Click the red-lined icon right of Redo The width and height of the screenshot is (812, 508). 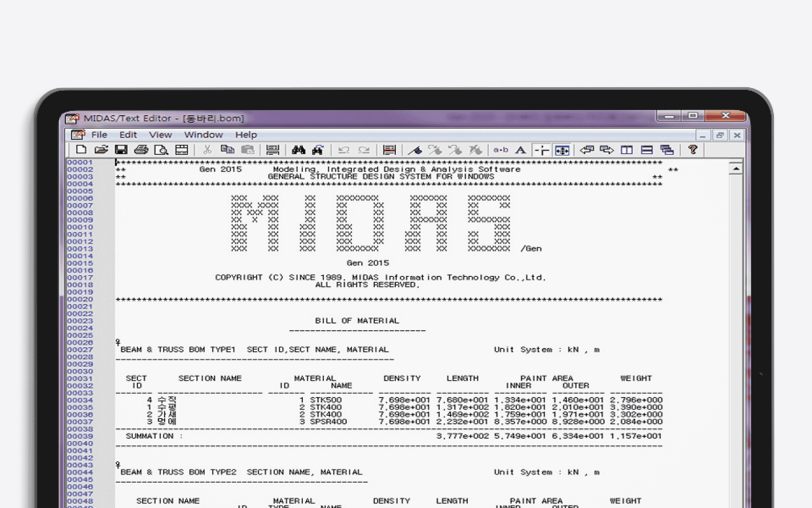(389, 150)
